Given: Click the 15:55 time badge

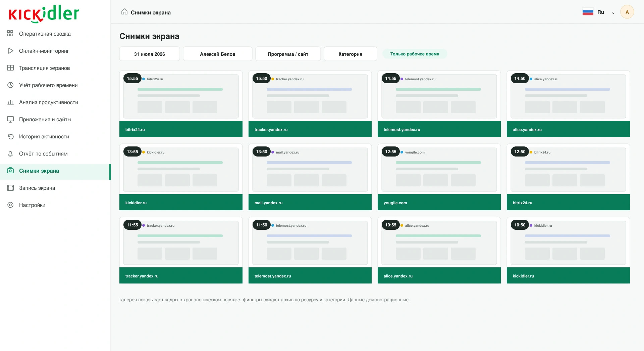Looking at the screenshot, I should pos(132,79).
